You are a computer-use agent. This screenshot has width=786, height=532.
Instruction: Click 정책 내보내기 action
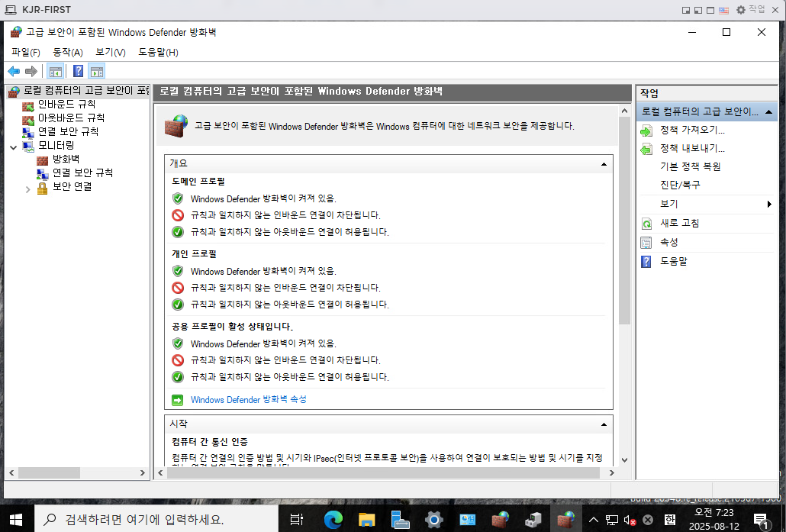(692, 148)
